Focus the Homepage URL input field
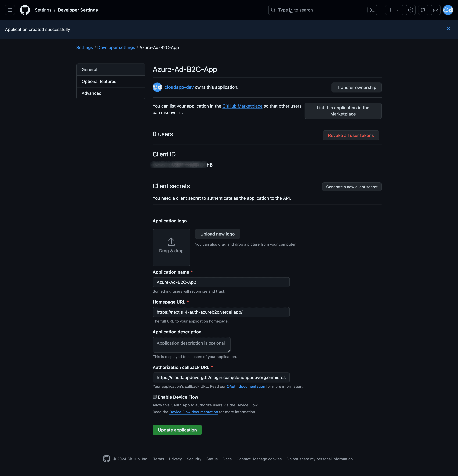Viewport: 458px width, 476px height. pyautogui.click(x=221, y=312)
